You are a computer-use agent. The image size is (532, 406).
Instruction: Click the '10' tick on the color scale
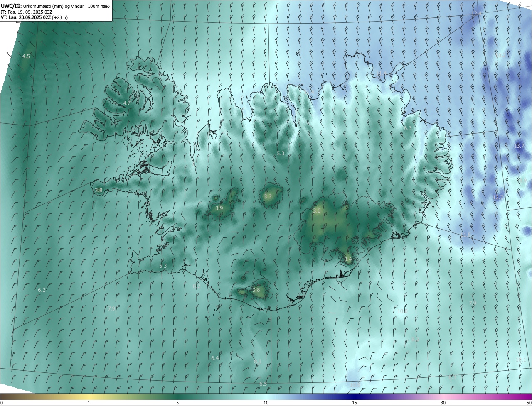pyautogui.click(x=266, y=403)
